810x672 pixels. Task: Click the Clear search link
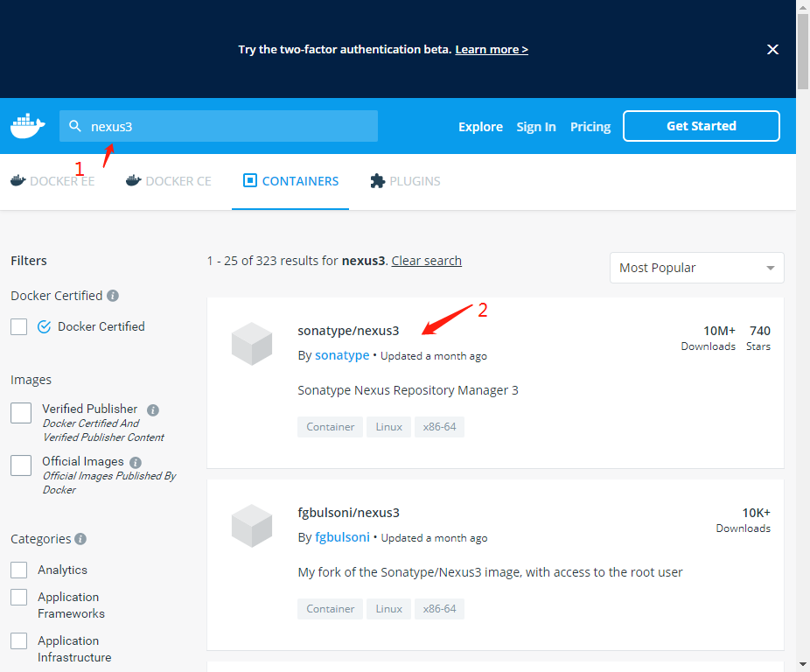[426, 261]
